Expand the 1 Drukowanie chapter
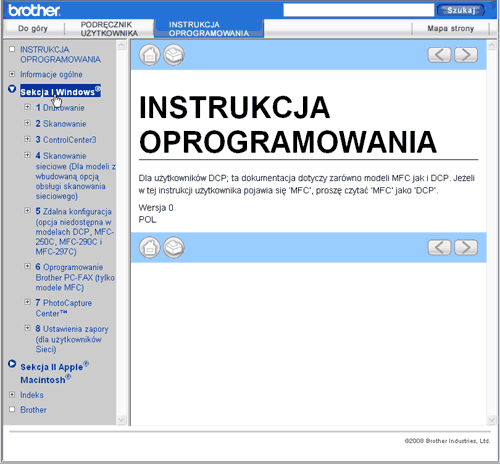 (x=28, y=107)
